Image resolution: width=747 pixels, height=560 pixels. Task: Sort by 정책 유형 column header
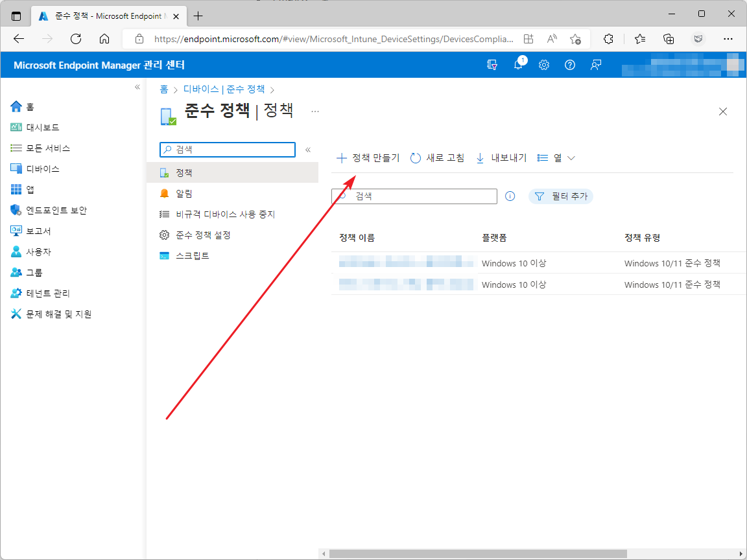pos(642,238)
